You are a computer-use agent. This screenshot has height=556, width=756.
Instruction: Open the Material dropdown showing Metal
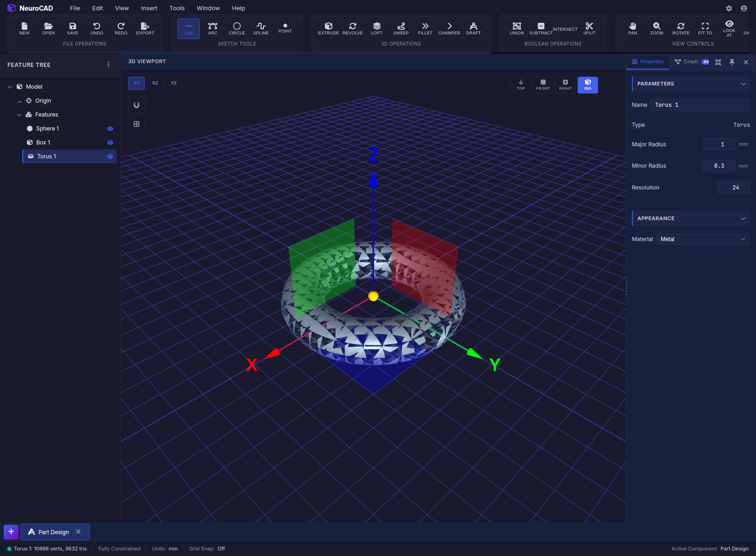click(703, 239)
